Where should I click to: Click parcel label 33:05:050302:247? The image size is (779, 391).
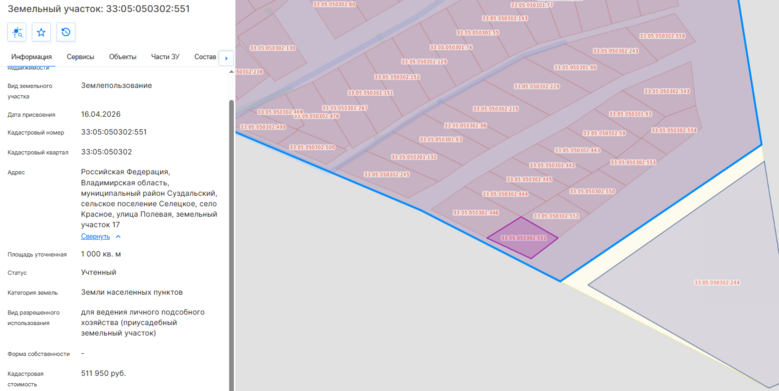tap(345, 108)
